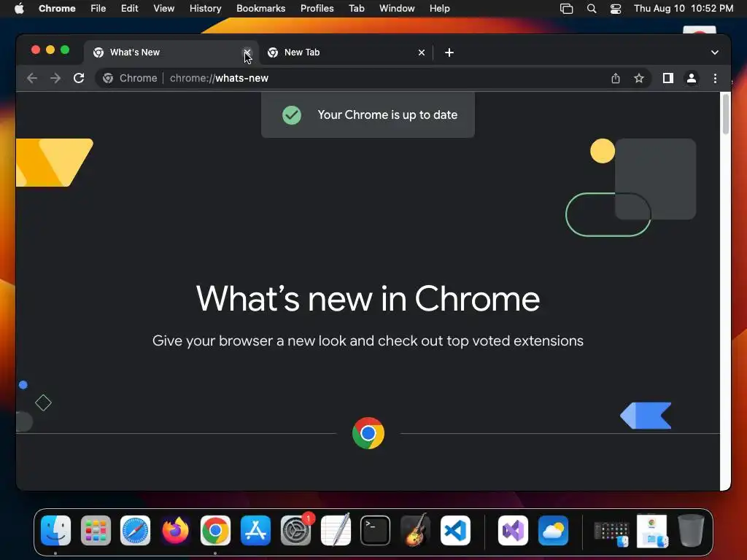
Task: Open Spotlight search in menu bar
Action: point(591,9)
